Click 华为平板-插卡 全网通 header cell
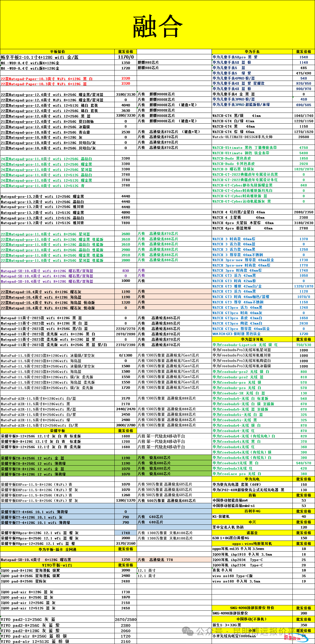Image resolution: width=315 pixels, height=644 pixels. click(x=57, y=549)
